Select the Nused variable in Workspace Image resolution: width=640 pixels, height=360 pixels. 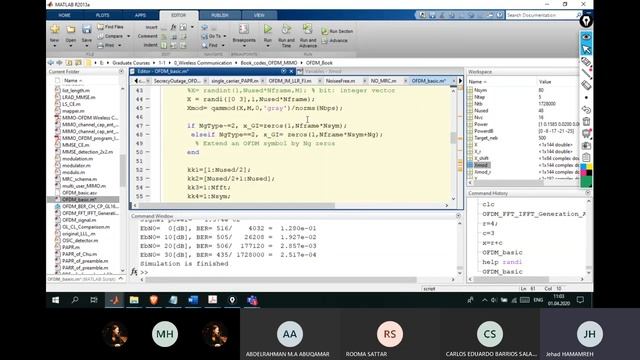point(481,110)
